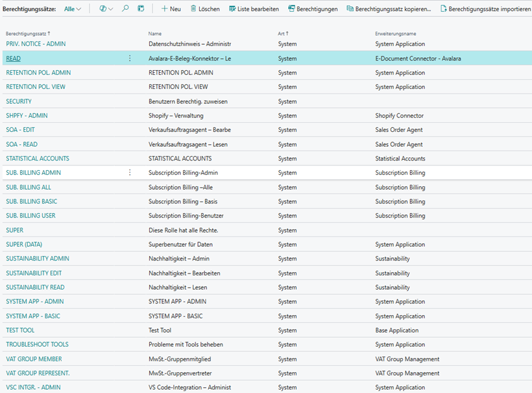This screenshot has width=532, height=393.
Task: Expand the dropdown arrow next to the copilot icon
Action: point(110,9)
